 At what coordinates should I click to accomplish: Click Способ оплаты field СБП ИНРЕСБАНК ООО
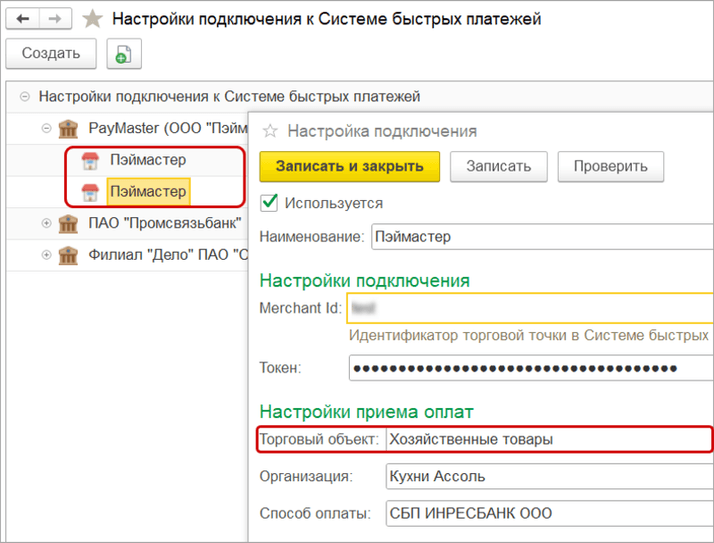[550, 513]
